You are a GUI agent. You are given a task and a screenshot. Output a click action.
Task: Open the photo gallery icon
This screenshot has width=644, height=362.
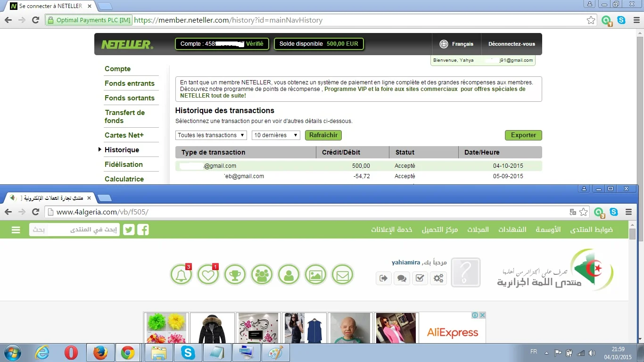click(x=315, y=274)
